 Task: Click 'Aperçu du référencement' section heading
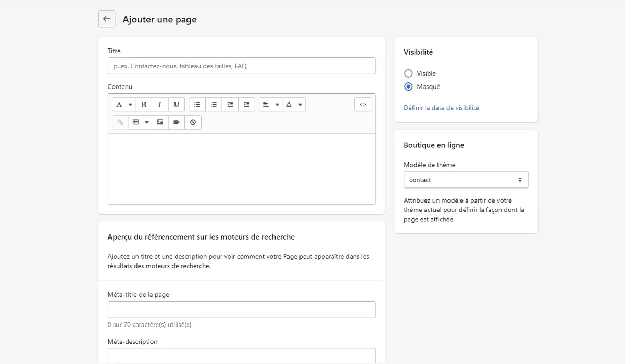(x=201, y=237)
